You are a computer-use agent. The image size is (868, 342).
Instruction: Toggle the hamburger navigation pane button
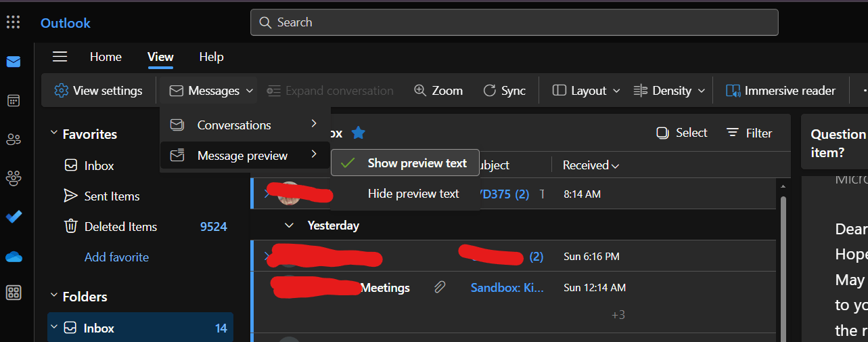tap(60, 57)
